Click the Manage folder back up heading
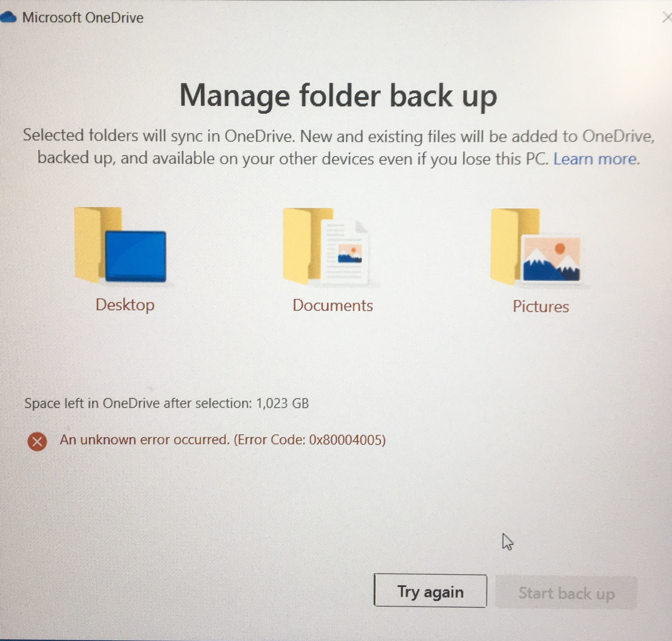 [338, 96]
